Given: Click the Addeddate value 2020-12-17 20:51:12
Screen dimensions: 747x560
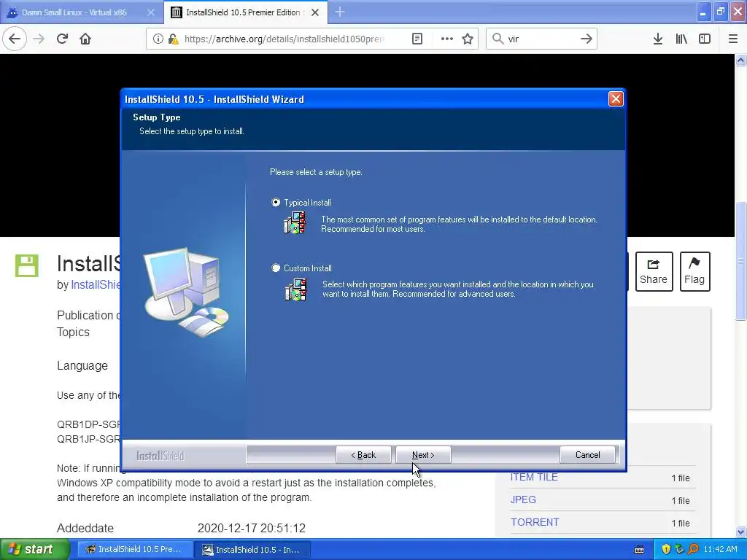Looking at the screenshot, I should coord(252,528).
